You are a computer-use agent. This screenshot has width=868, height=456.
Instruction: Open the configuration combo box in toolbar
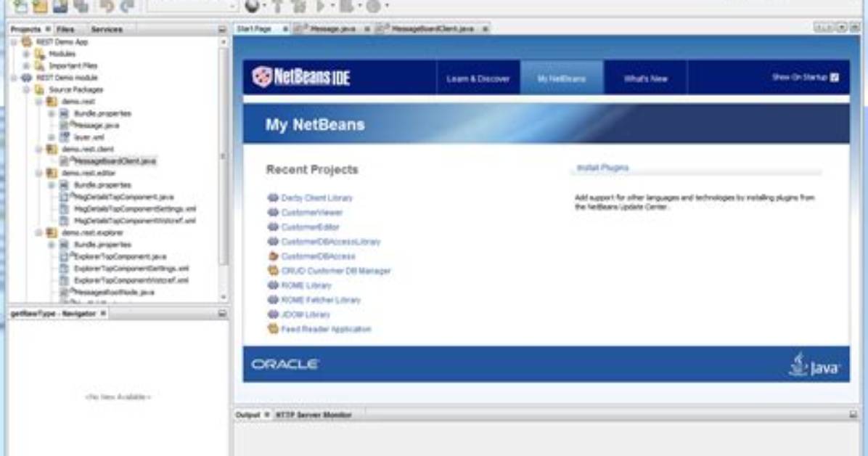192,6
